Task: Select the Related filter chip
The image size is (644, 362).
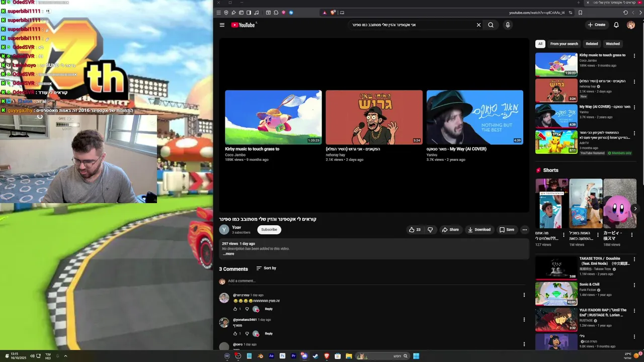Action: click(x=592, y=44)
